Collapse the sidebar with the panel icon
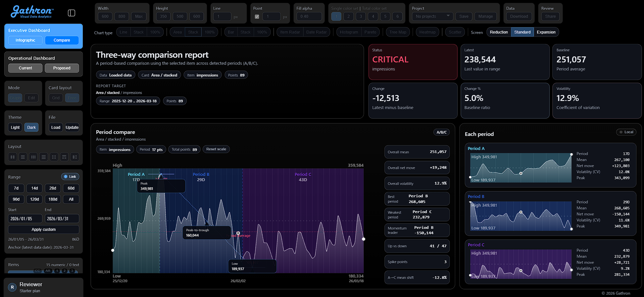The width and height of the screenshot is (644, 297). [x=71, y=13]
